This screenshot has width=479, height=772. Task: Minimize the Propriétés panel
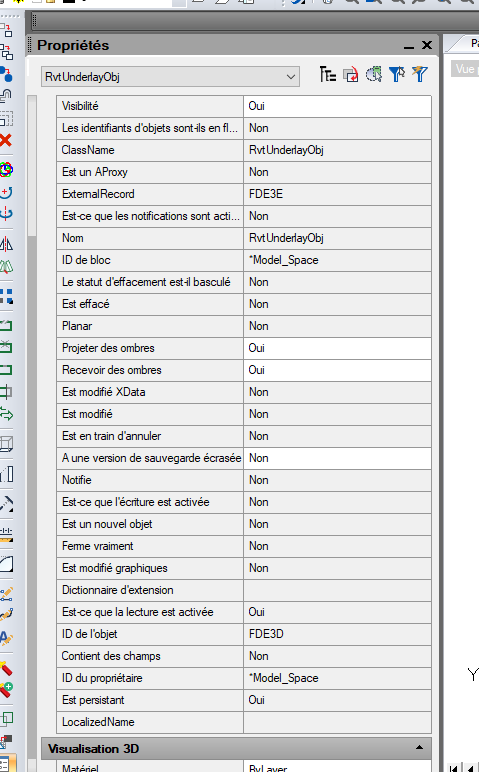click(x=409, y=46)
